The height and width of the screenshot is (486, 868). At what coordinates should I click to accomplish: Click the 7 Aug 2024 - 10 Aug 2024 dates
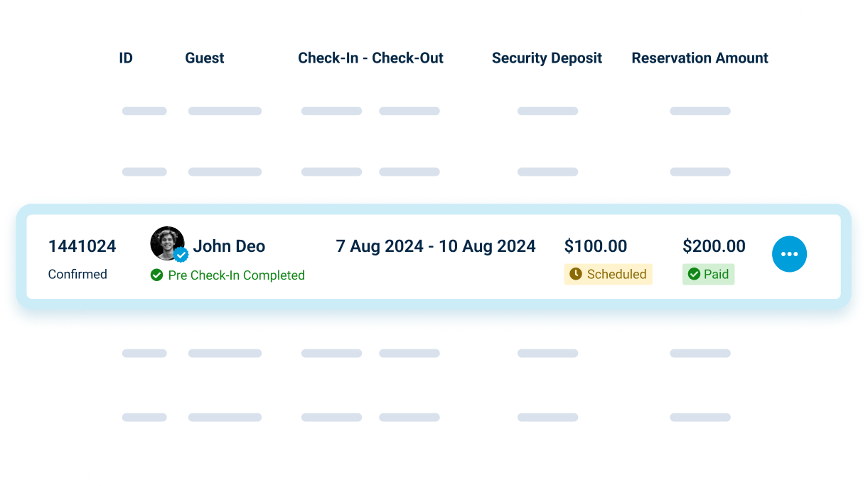[x=436, y=246]
